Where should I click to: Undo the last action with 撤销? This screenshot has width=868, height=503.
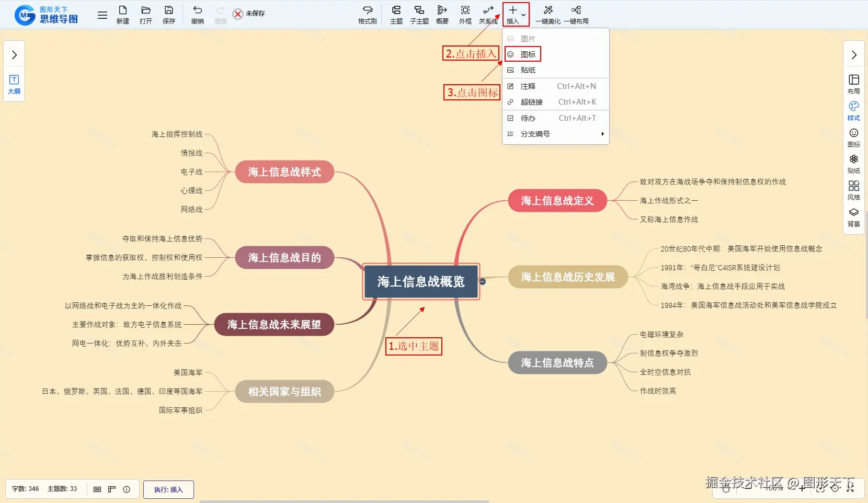(x=198, y=15)
